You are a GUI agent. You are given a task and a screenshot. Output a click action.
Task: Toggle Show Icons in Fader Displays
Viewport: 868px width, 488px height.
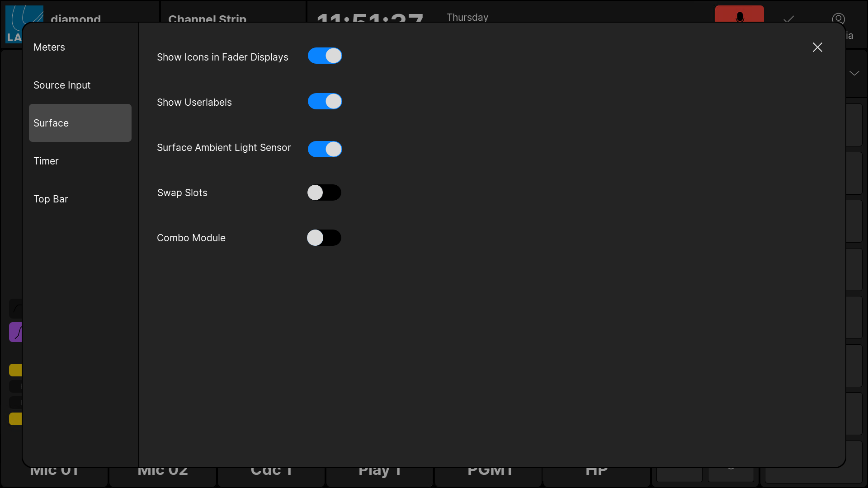(324, 56)
